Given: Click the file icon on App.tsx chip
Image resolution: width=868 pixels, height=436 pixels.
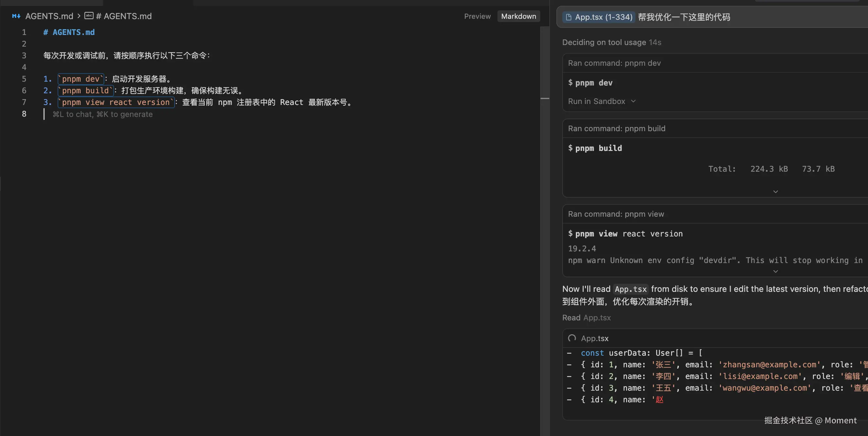Looking at the screenshot, I should (x=568, y=17).
